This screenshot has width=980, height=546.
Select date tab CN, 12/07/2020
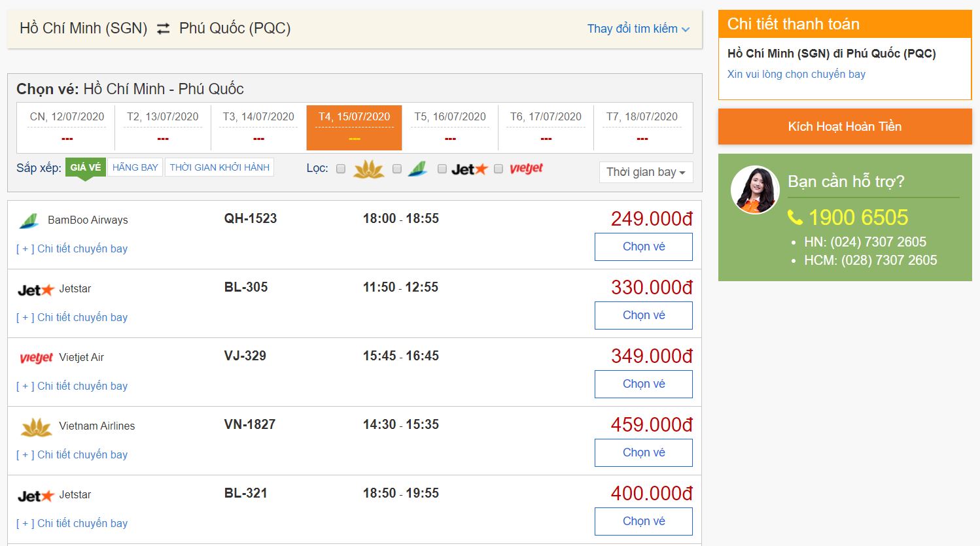point(67,127)
